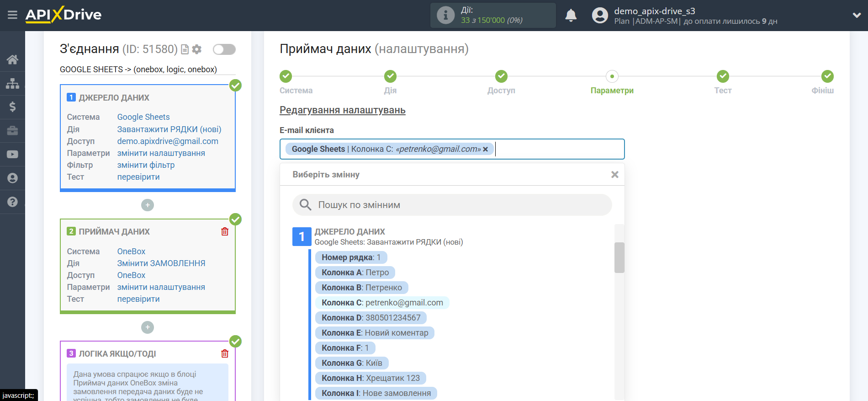
Task: Open the notifications bell
Action: 571,15
